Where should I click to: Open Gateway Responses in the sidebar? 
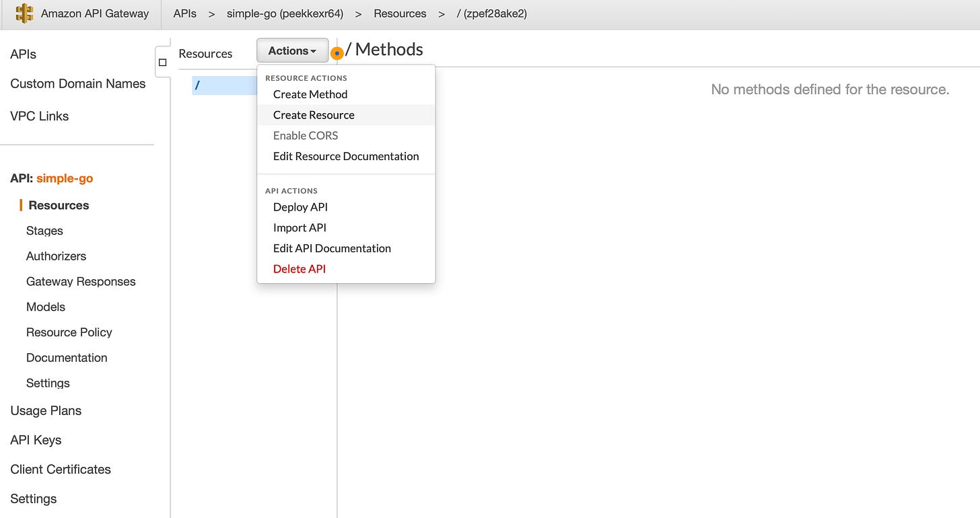[x=81, y=282]
